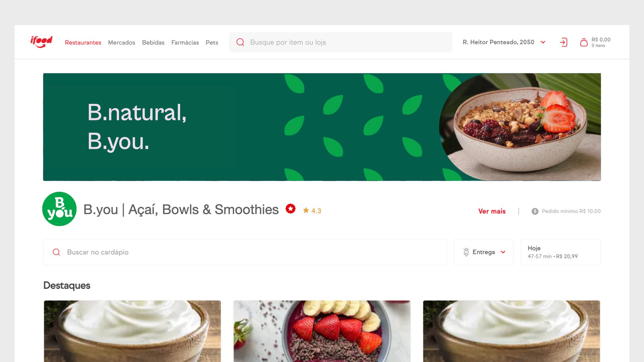Click the red super-restaurant star badge
The image size is (644, 362).
pos(290,209)
